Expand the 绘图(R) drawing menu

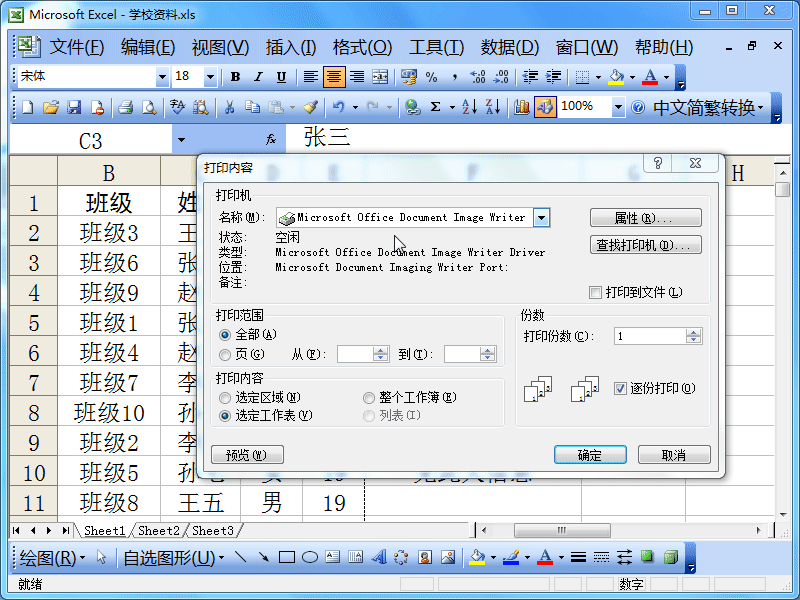tap(52, 558)
